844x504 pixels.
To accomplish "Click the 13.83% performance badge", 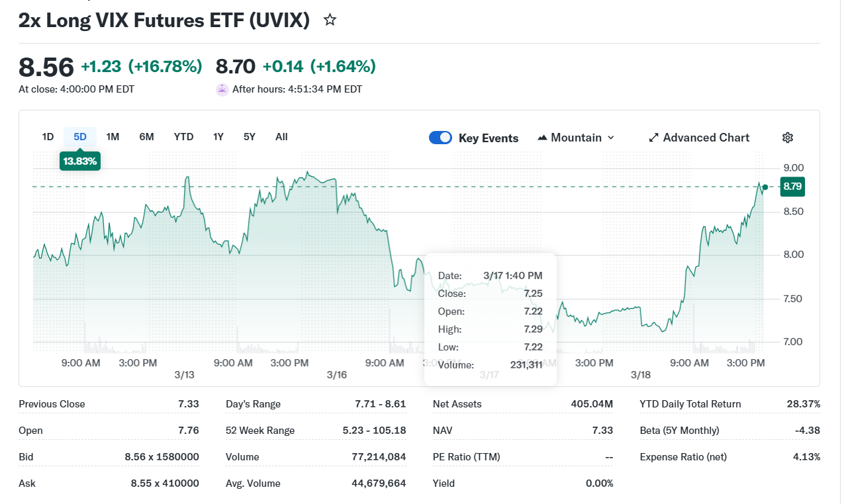I will coord(79,161).
